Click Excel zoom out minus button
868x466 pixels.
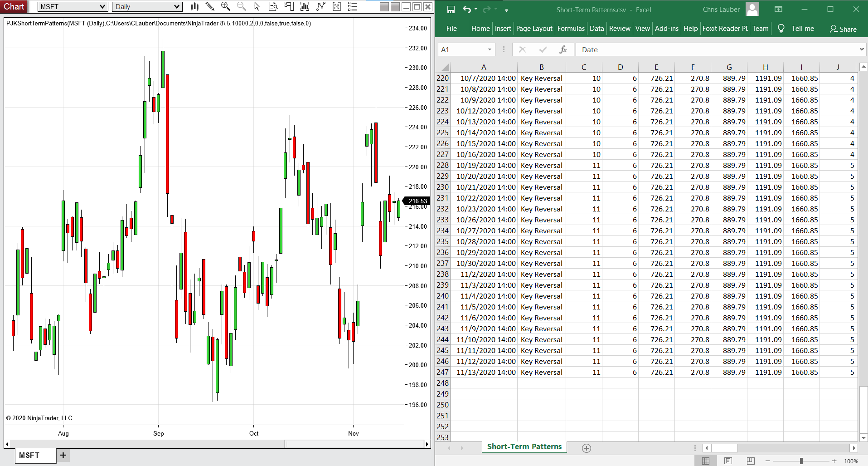coord(767,461)
